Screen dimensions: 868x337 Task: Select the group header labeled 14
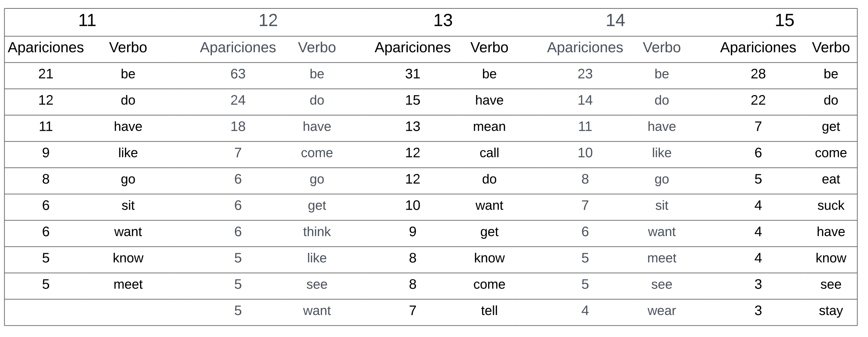(x=615, y=21)
